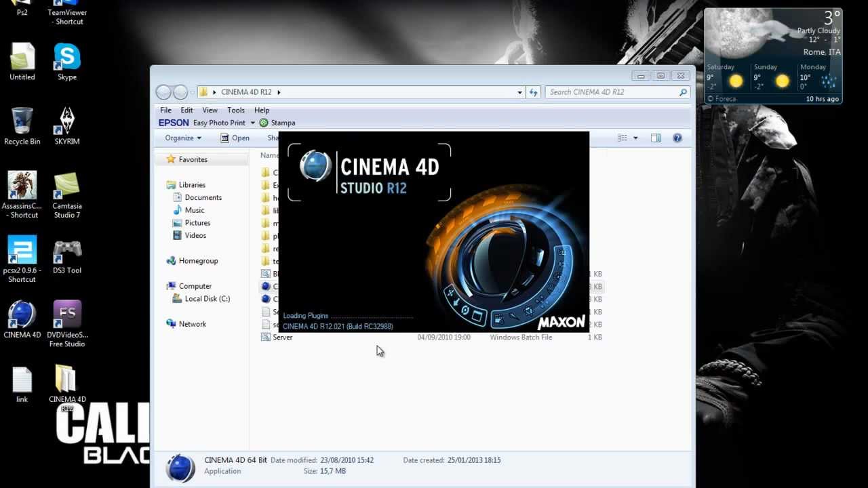868x488 pixels.
Task: Open the Tools menu
Action: 236,110
